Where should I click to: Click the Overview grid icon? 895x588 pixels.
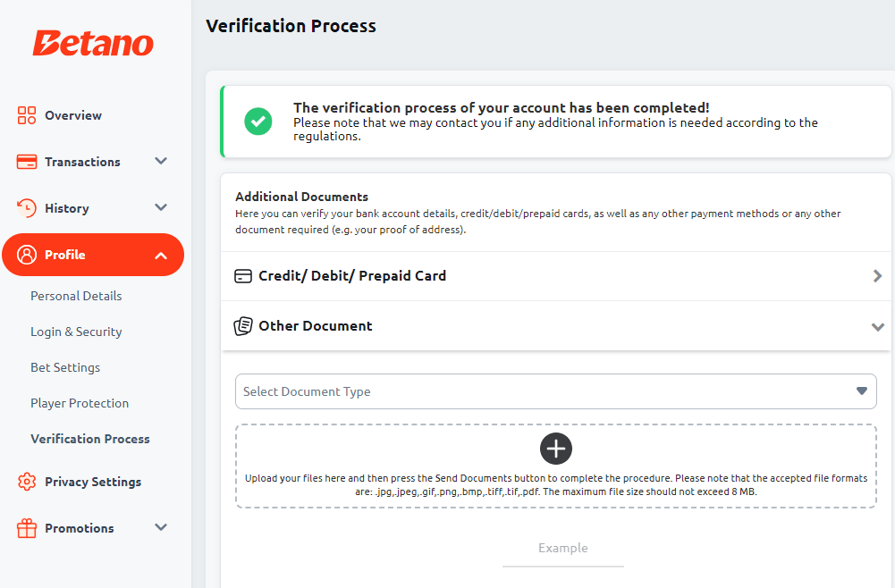26,115
